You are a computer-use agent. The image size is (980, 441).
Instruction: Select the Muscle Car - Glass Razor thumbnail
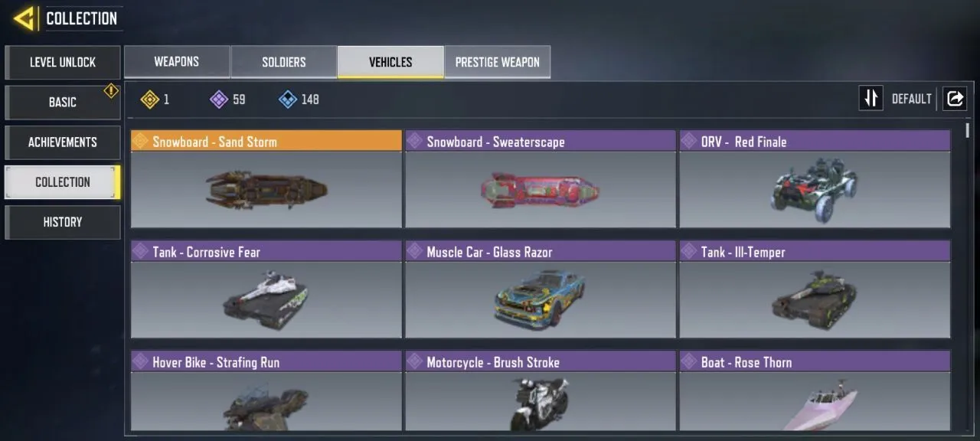coord(541,299)
